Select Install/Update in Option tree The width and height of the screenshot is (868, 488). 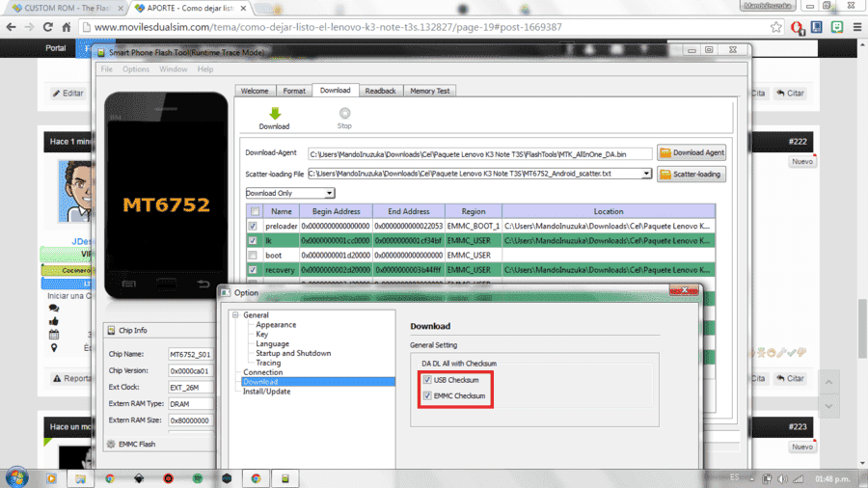[266, 392]
